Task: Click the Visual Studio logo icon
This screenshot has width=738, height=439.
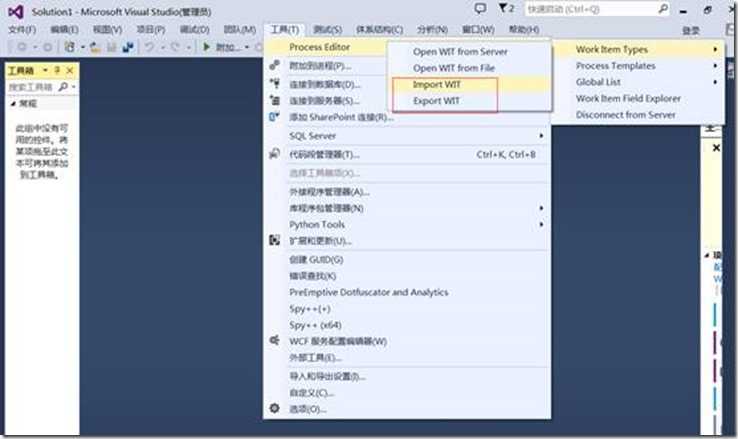Action: [x=15, y=11]
